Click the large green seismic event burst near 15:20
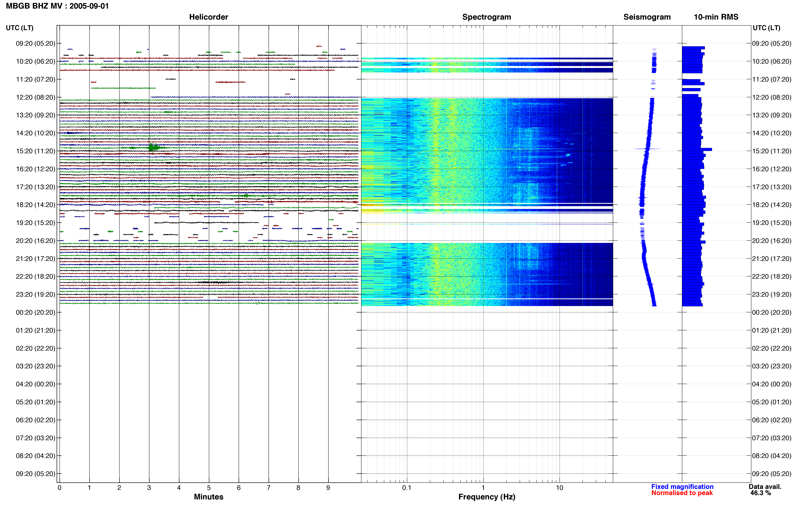This screenshot has height=508, width=812. (x=153, y=147)
